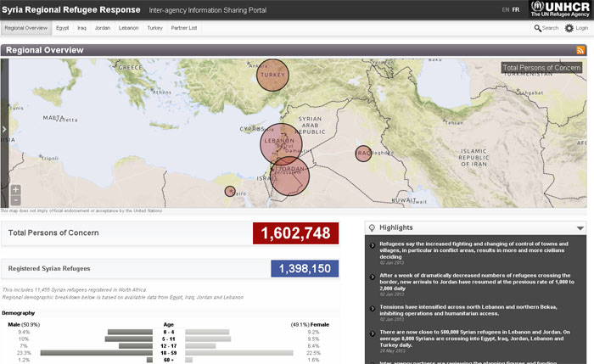Click the Login link text
This screenshot has height=364, width=594.
coord(582,28)
